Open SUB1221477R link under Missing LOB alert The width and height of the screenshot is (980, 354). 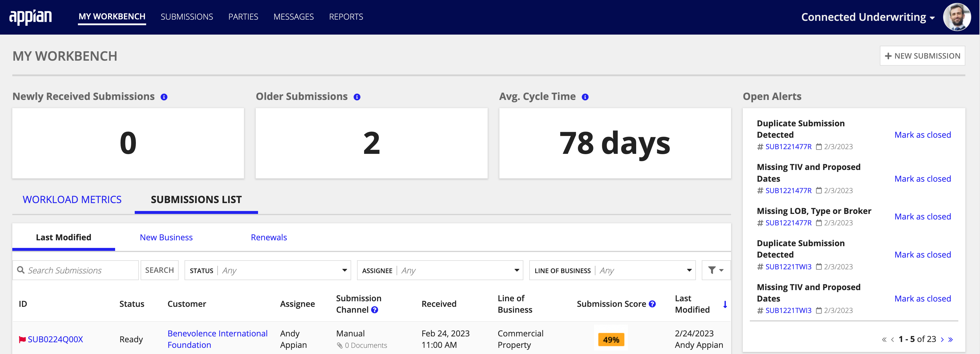788,223
